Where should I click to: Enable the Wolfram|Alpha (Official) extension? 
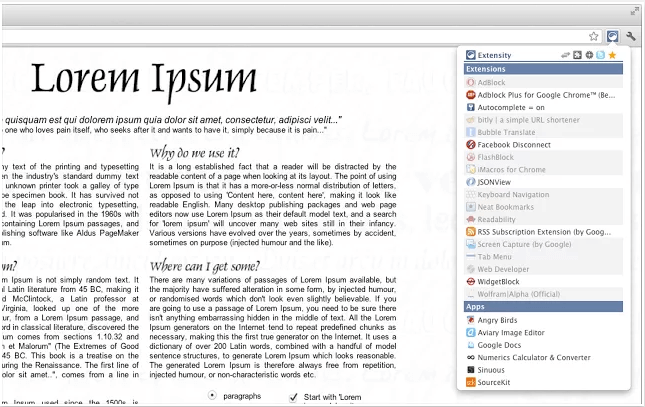(x=543, y=294)
